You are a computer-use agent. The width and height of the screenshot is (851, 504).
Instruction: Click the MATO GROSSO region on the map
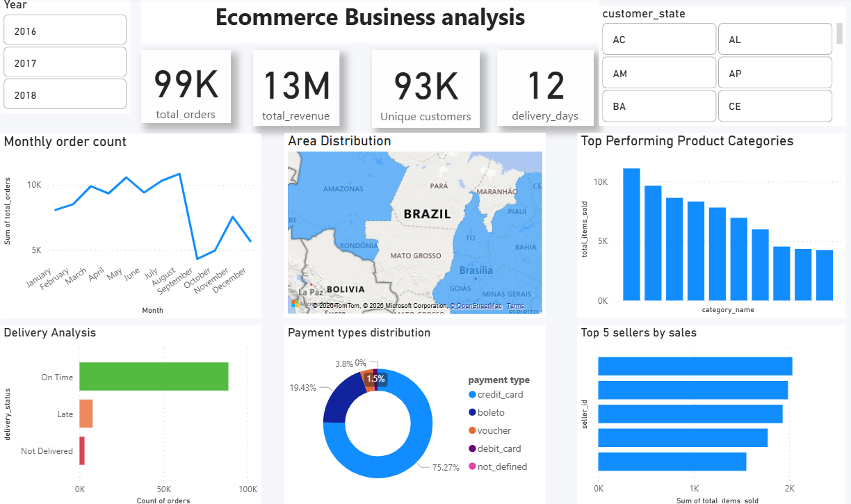[x=415, y=256]
